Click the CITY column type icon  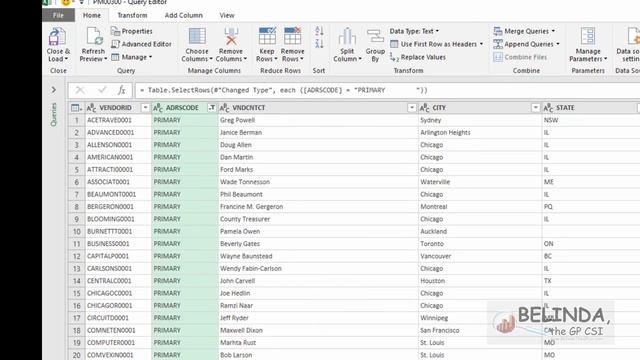click(424, 108)
